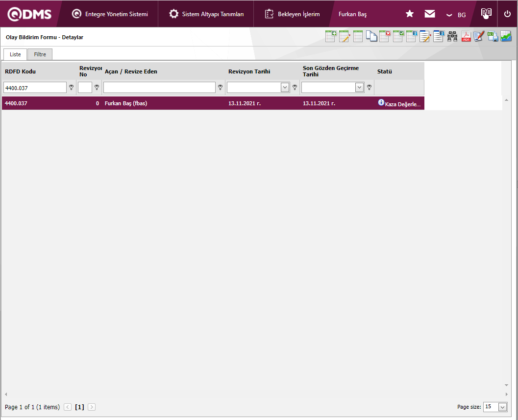Viewport: 518px width, 420px height.
Task: Switch to the Liste tab
Action: pos(15,54)
